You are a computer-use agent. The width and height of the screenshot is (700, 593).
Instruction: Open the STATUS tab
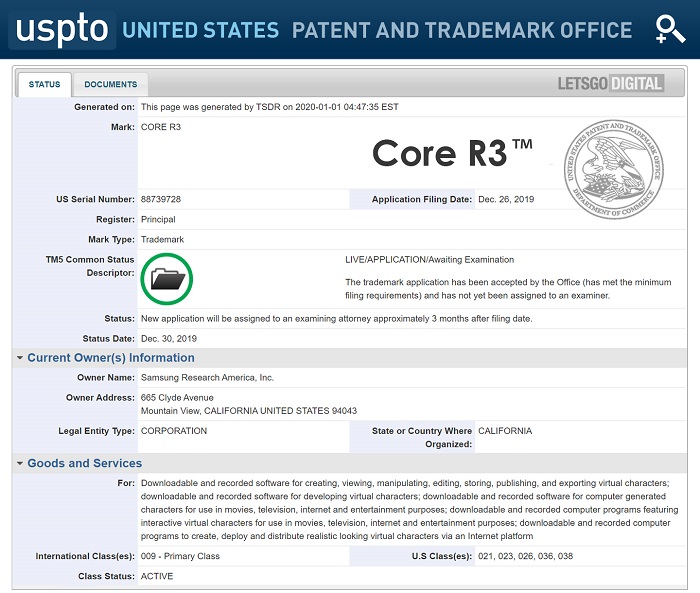(44, 85)
